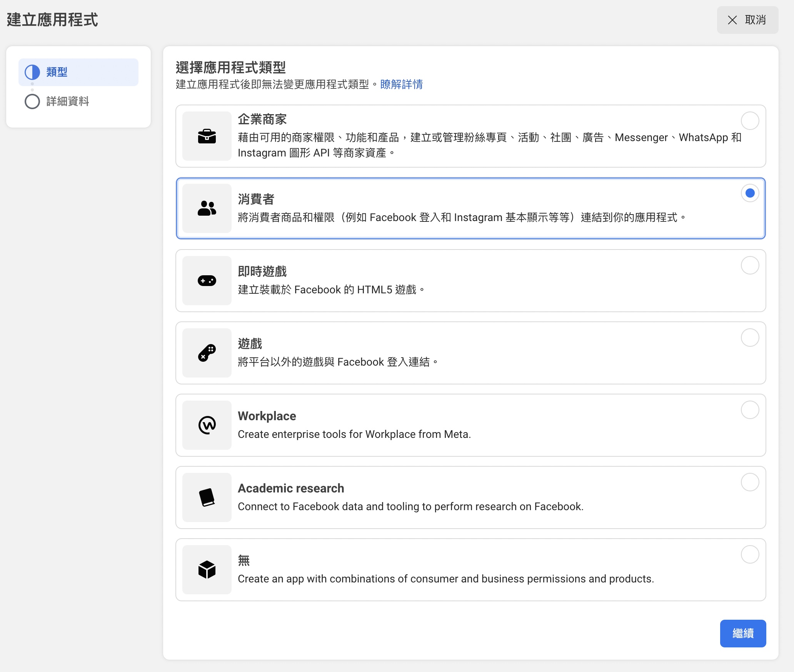
Task: Select the 遊戲 radio button
Action: [750, 338]
